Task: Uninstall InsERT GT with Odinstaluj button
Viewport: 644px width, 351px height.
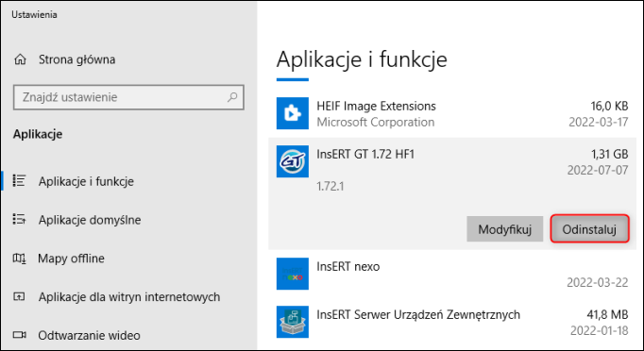Action: 589,229
